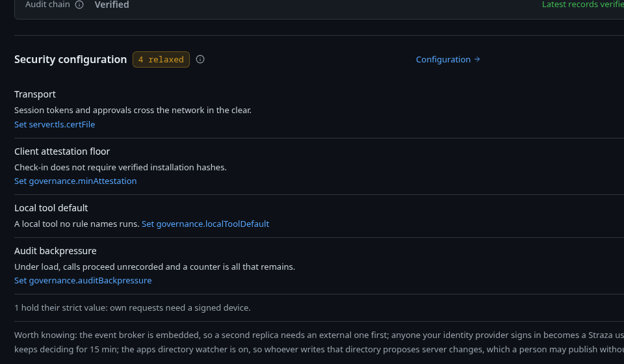This screenshot has height=364, width=624.
Task: Click the info icon beside 4 relaxed badge
Action: click(x=200, y=59)
